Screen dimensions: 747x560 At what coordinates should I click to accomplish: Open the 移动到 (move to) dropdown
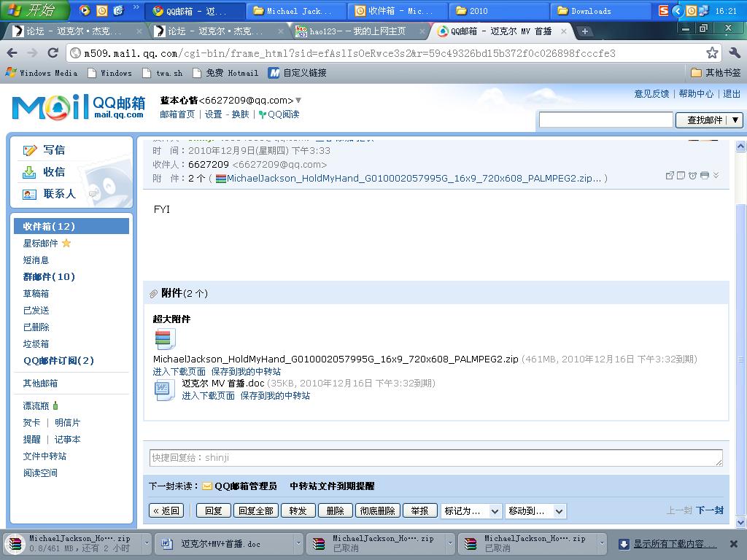point(536,511)
